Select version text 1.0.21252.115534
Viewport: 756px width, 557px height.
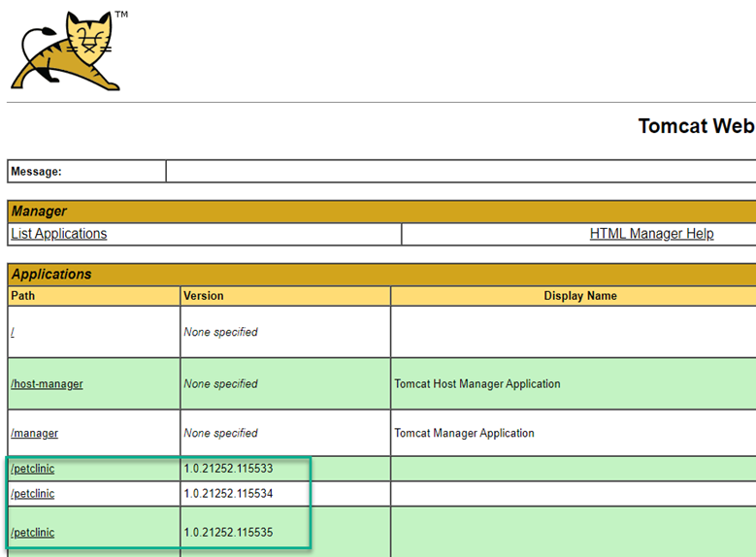click(x=228, y=493)
